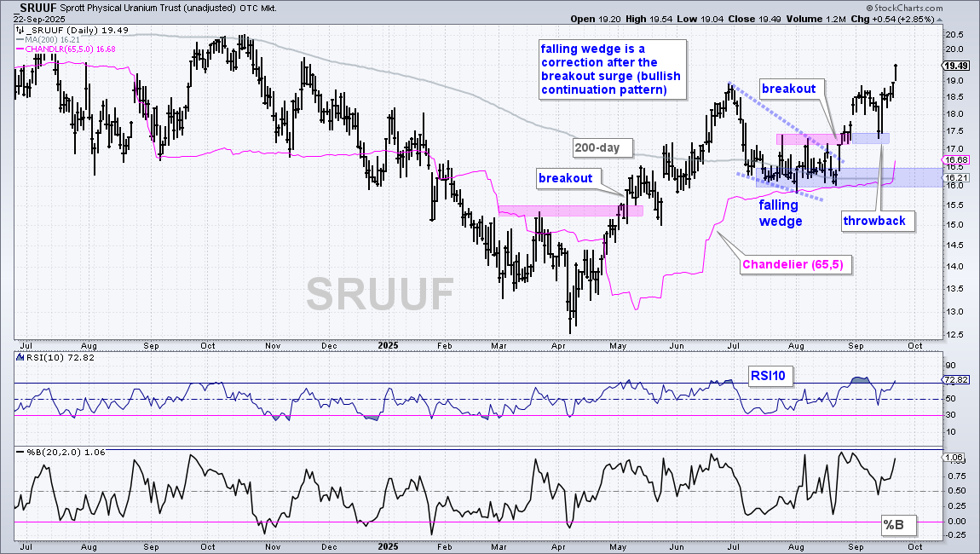Click the 15.0 price axis label

click(x=954, y=224)
